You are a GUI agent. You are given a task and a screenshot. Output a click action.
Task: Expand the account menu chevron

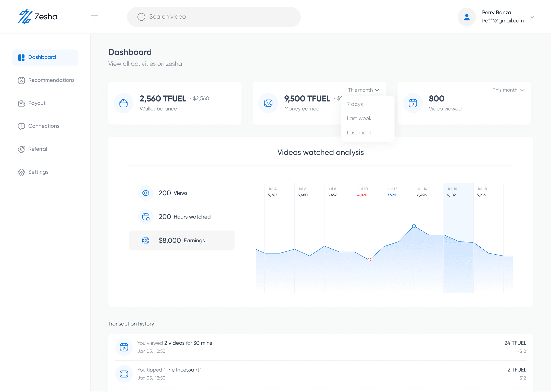click(532, 17)
